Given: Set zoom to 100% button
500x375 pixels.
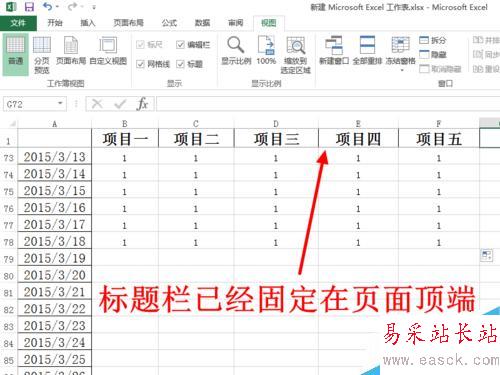Looking at the screenshot, I should (x=266, y=50).
